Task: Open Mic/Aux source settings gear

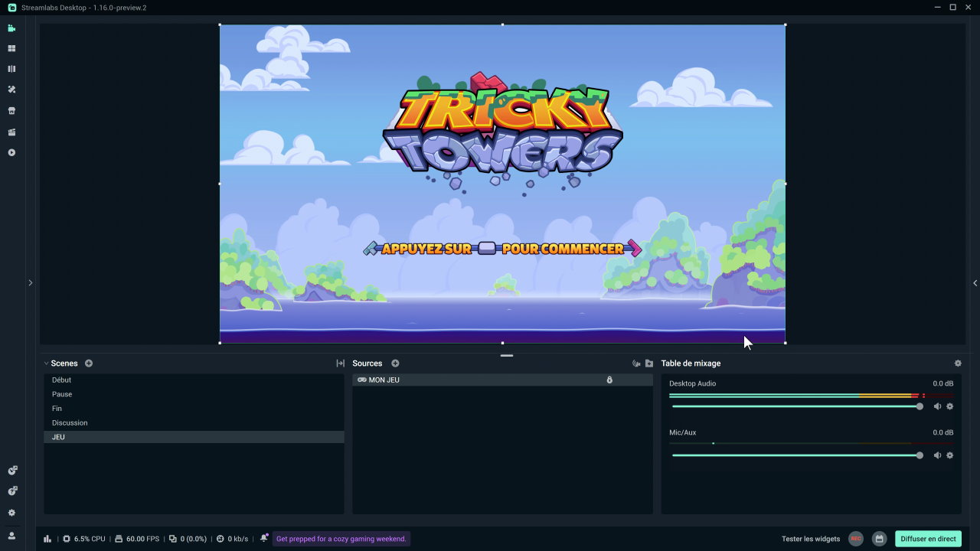Action: (950, 455)
